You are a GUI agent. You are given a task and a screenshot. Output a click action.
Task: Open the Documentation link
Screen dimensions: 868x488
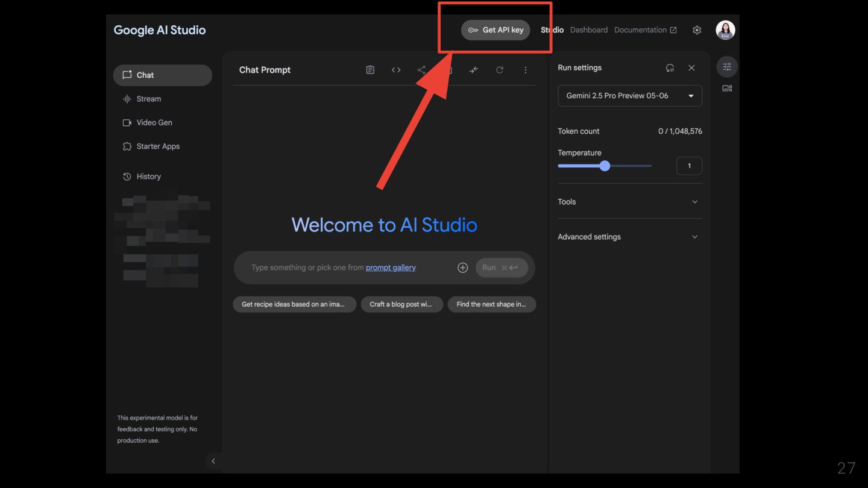pyautogui.click(x=645, y=30)
